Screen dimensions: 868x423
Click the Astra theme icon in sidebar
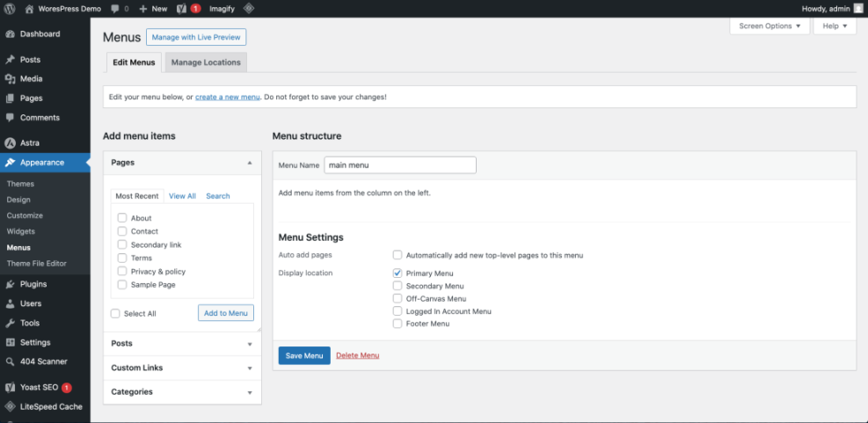pyautogui.click(x=10, y=142)
